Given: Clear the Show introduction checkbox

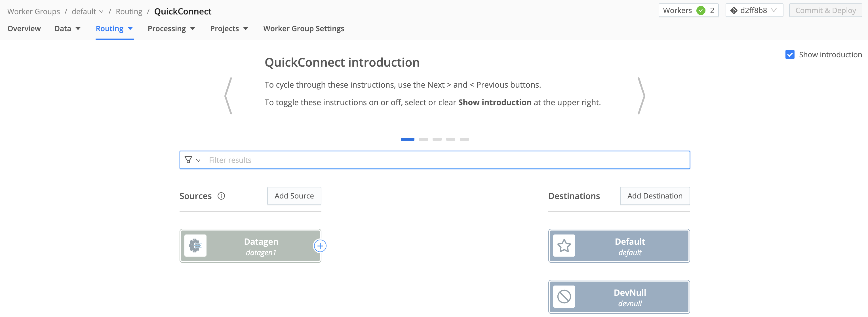Looking at the screenshot, I should pyautogui.click(x=790, y=54).
